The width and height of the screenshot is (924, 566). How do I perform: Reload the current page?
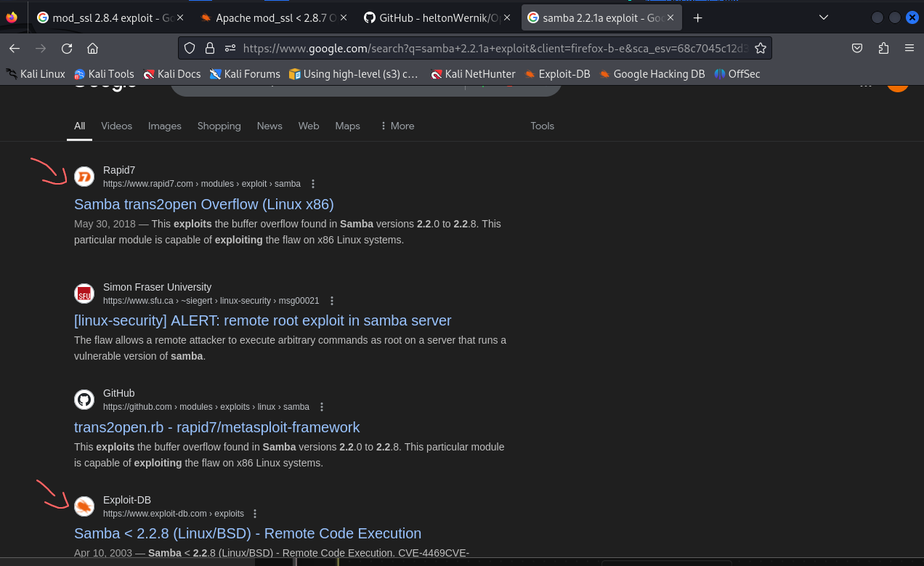(67, 48)
